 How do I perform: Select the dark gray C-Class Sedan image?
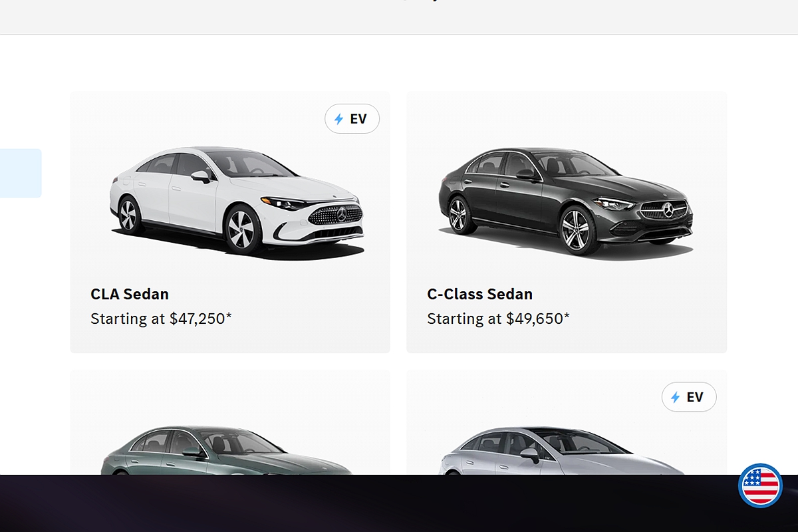click(x=566, y=200)
